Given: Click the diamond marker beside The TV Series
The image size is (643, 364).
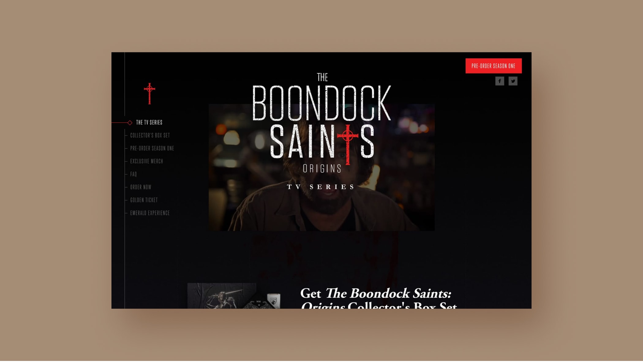Looking at the screenshot, I should pos(130,123).
